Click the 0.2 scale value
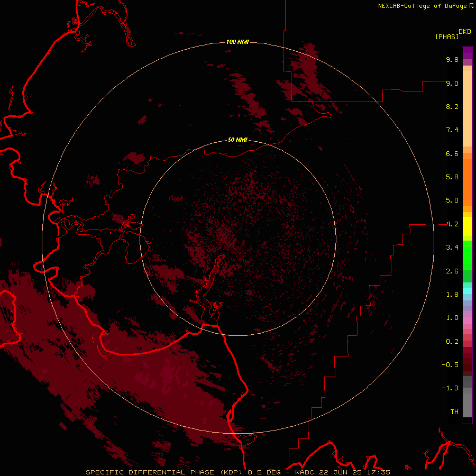The image size is (476, 476). [452, 342]
